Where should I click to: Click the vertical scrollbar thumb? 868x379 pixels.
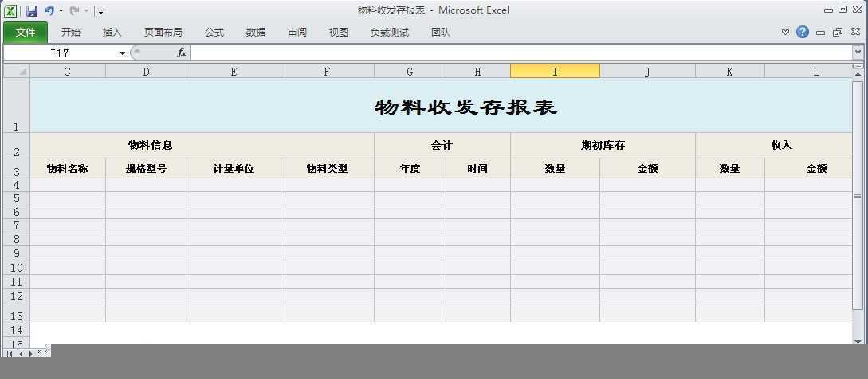(858, 195)
